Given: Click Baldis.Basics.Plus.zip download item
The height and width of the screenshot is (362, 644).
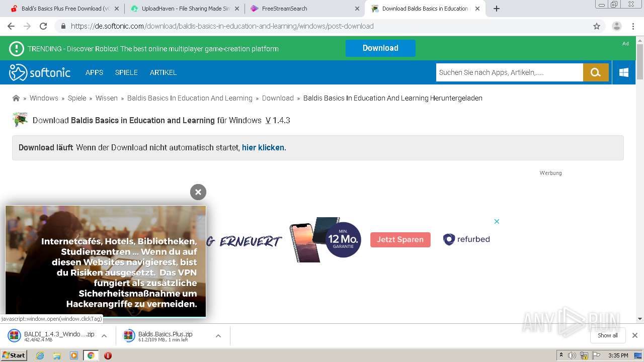Looking at the screenshot, I should tap(166, 336).
